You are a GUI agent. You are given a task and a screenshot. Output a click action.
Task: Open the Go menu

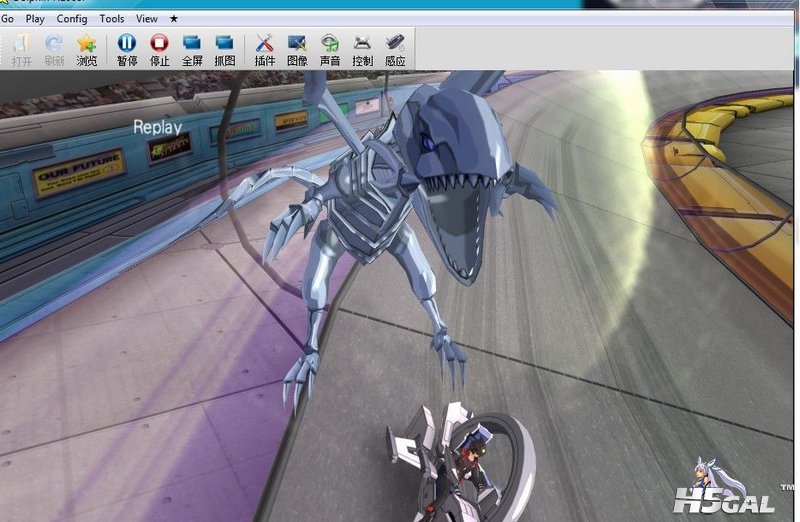7,19
